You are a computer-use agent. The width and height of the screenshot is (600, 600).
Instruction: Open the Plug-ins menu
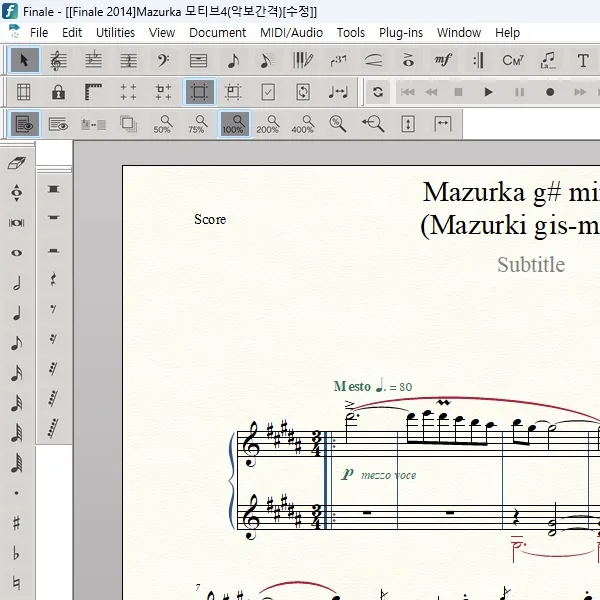tap(400, 32)
